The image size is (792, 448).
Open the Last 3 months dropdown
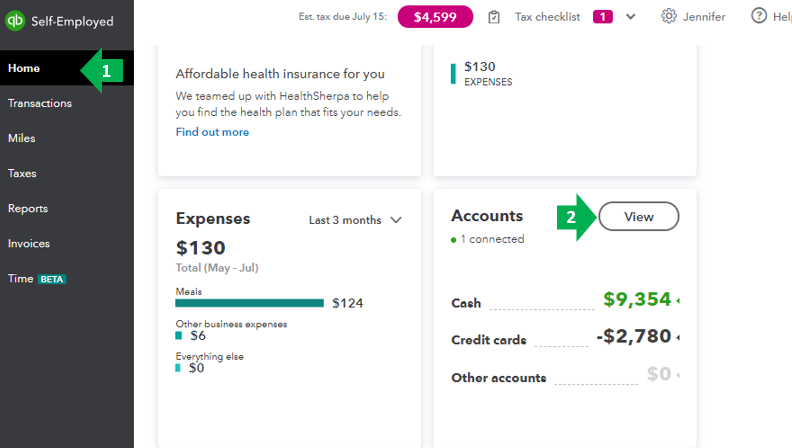pyautogui.click(x=355, y=220)
